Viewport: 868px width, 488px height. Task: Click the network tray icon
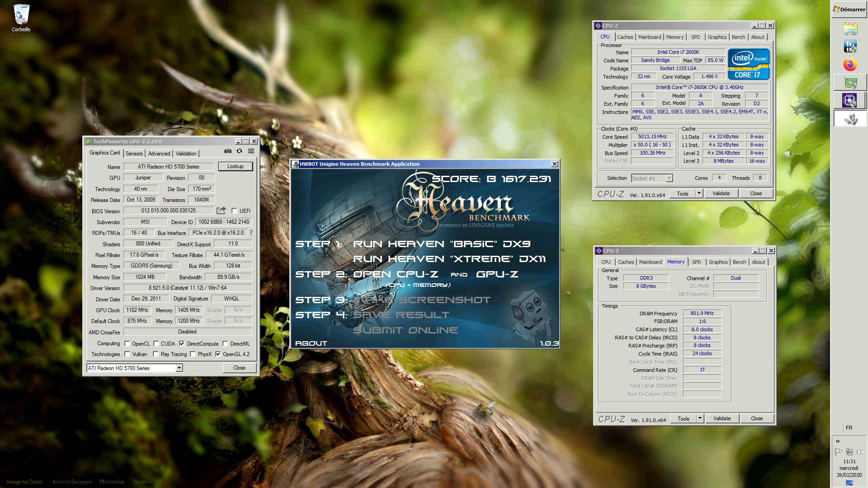coord(849,451)
